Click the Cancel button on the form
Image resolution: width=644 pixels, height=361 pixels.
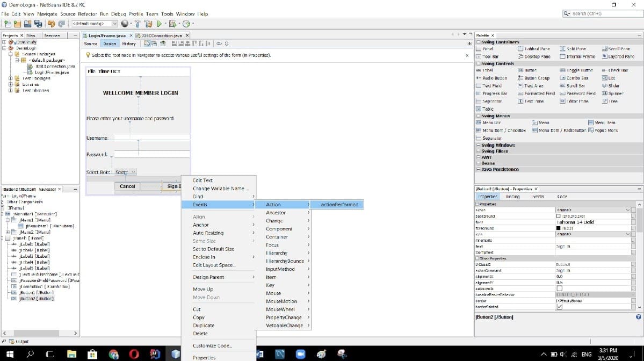127,186
